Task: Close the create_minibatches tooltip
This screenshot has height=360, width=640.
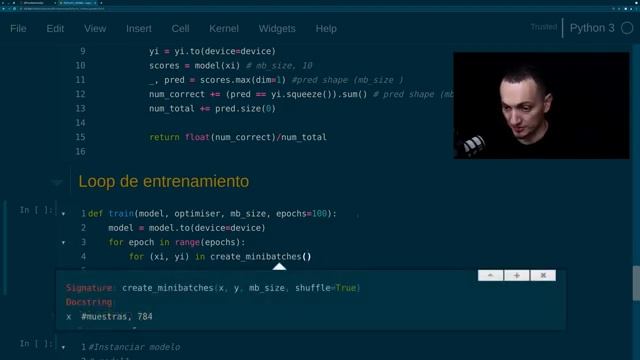Action: [x=543, y=276]
